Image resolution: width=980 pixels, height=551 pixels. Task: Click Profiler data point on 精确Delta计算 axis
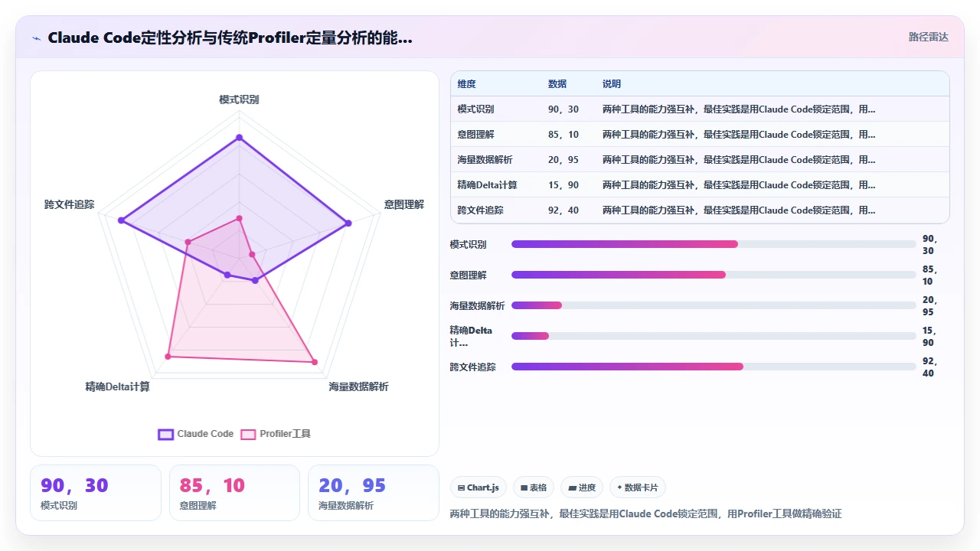click(x=168, y=357)
